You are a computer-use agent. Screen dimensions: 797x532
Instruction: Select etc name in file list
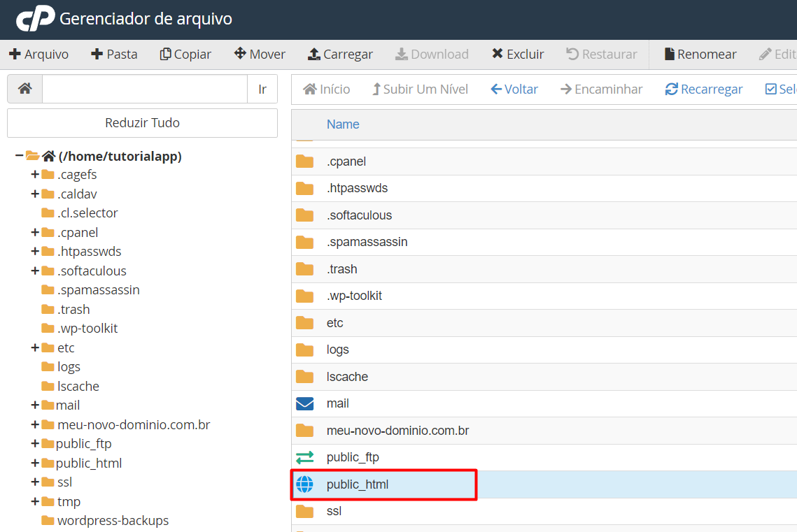334,323
